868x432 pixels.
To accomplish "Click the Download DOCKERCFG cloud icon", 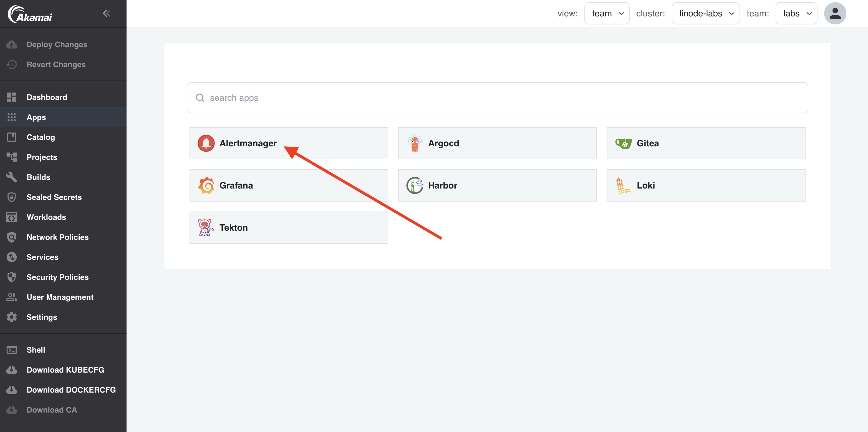I will tap(12, 390).
